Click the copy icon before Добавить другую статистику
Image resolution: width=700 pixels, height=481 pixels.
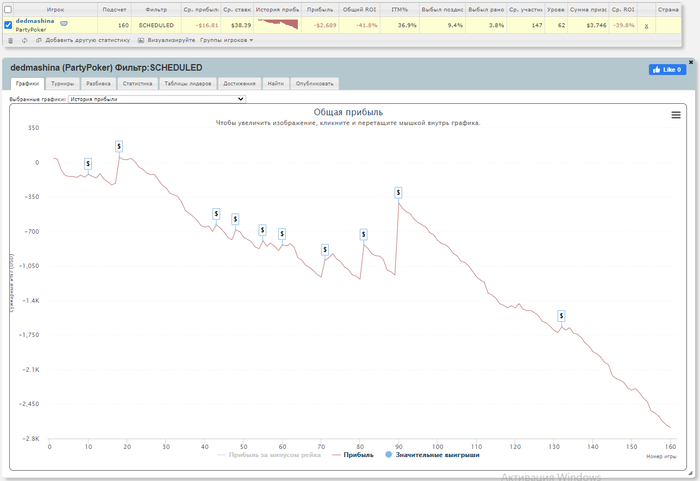38,41
